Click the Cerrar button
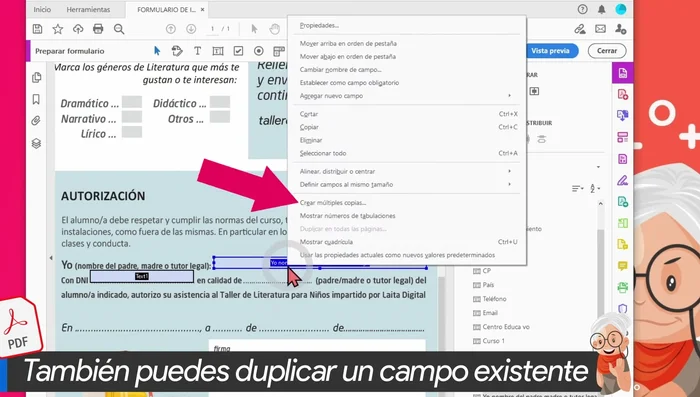 [x=607, y=51]
